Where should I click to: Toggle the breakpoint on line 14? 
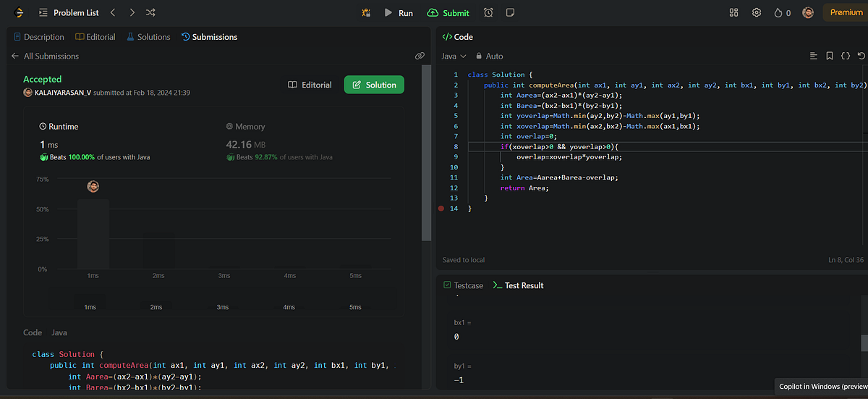[441, 209]
